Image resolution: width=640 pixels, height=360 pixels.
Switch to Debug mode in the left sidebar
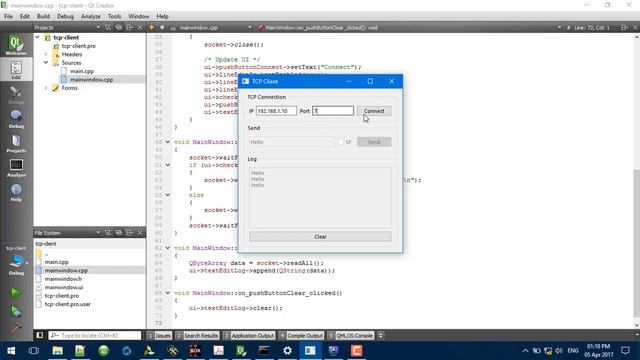point(16,119)
